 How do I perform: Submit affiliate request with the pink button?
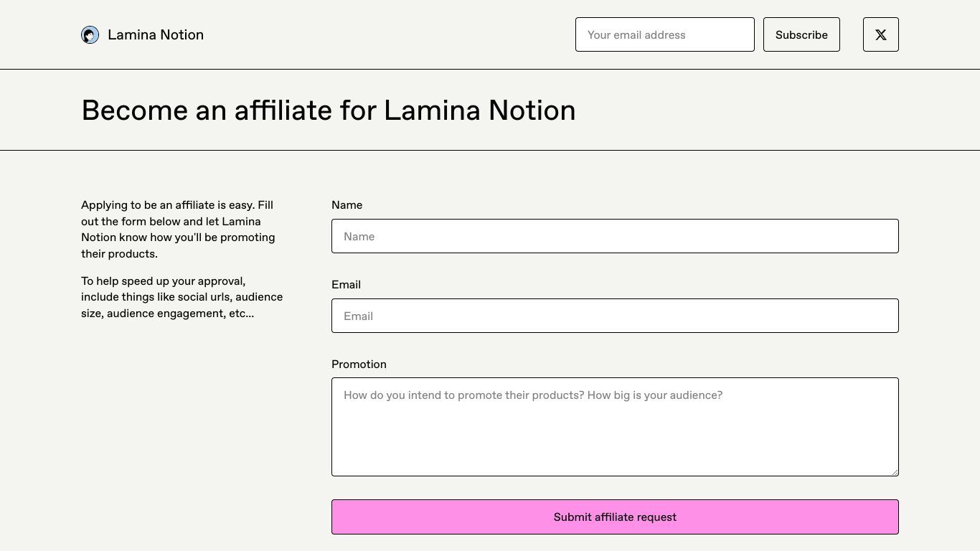coord(615,517)
